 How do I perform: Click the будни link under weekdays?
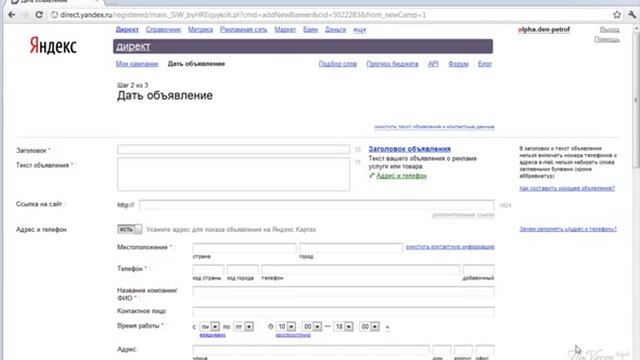212,335
